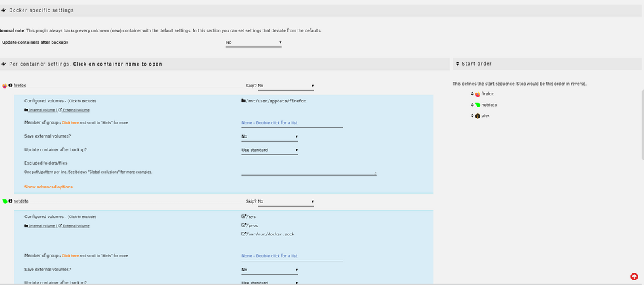The image size is (644, 285).
Task: Collapse the firefox container settings by name
Action: 19,86
